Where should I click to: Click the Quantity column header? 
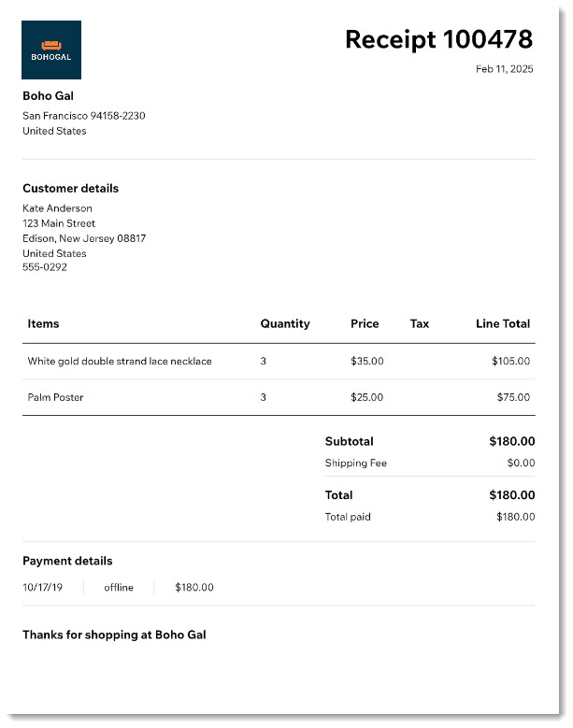pyautogui.click(x=285, y=323)
